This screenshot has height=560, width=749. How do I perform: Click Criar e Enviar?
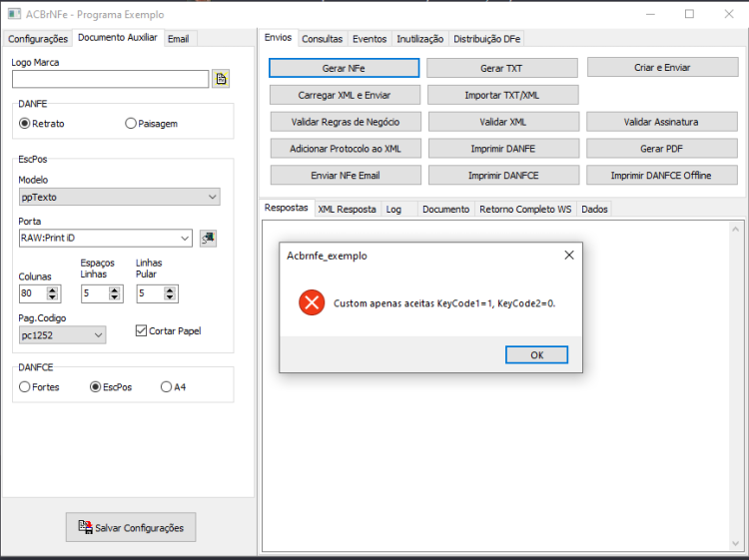coord(662,67)
